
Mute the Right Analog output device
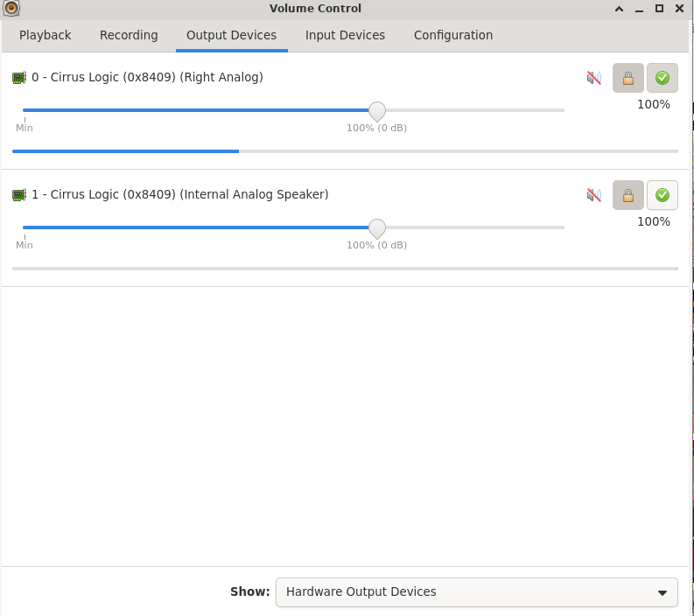tap(594, 79)
